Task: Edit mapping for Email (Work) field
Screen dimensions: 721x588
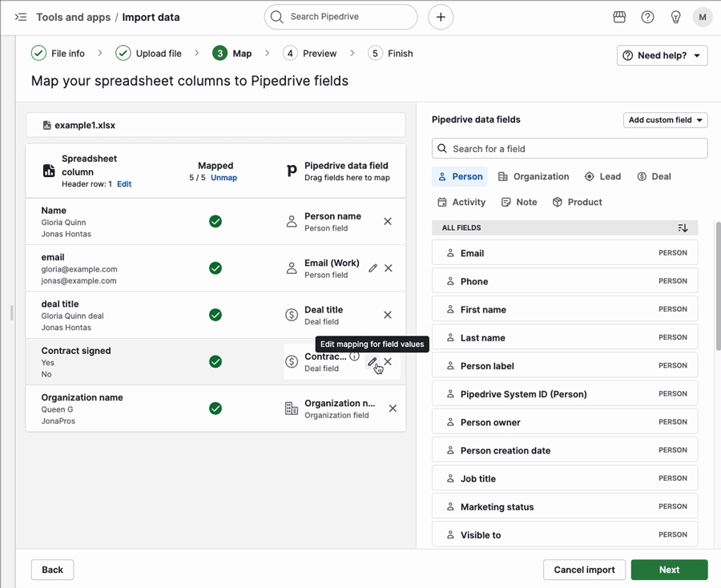Action: click(x=373, y=268)
